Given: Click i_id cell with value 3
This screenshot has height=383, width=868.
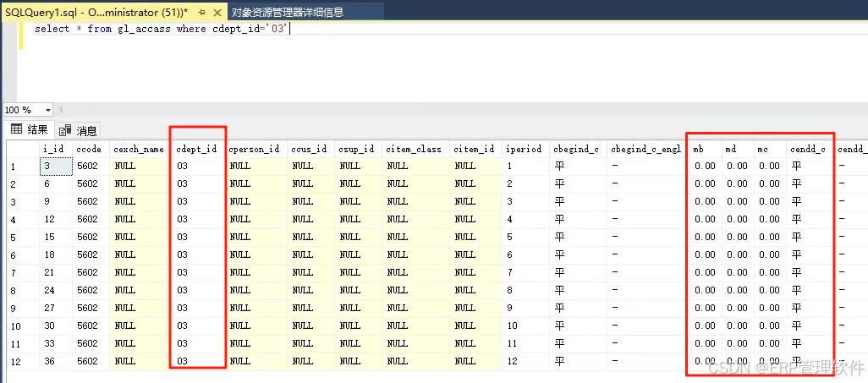Looking at the screenshot, I should (x=56, y=166).
